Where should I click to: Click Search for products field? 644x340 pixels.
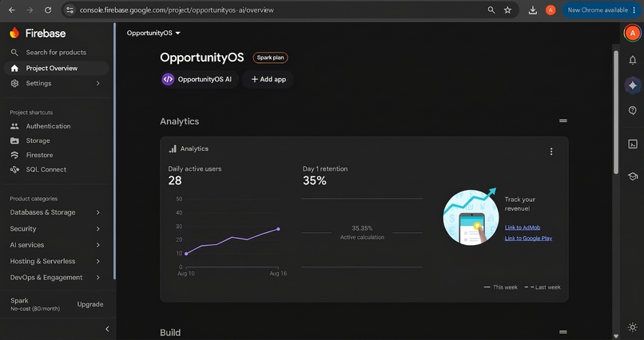coord(56,53)
